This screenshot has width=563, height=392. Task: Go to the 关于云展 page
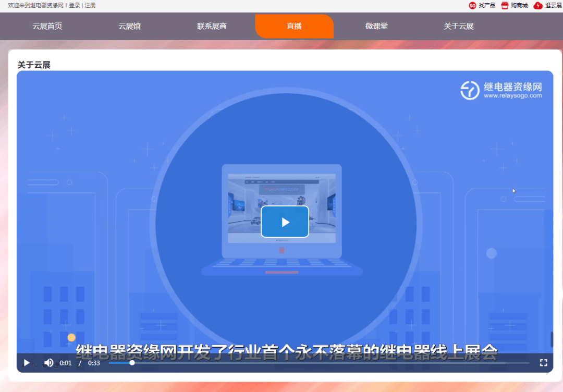coord(459,27)
